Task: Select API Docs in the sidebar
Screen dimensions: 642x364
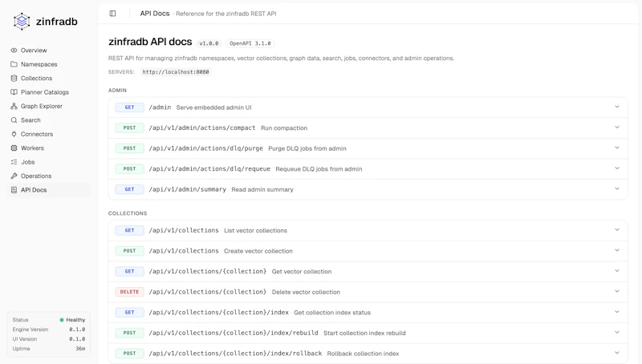Action: tap(49, 190)
